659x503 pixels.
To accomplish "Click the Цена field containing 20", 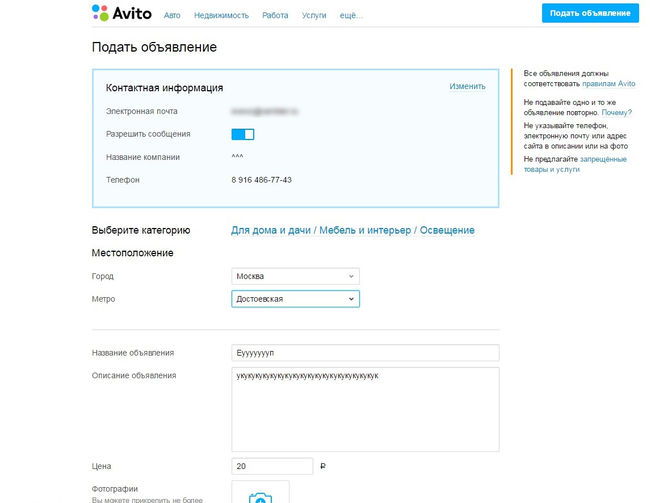I will 272,466.
